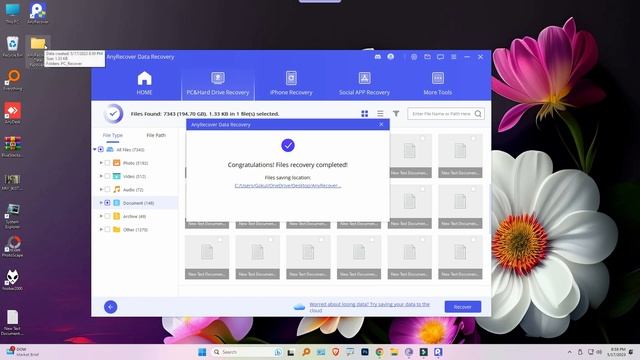640x360 pixels.
Task: Open the Windows Start menu
Action: pyautogui.click(x=202, y=352)
